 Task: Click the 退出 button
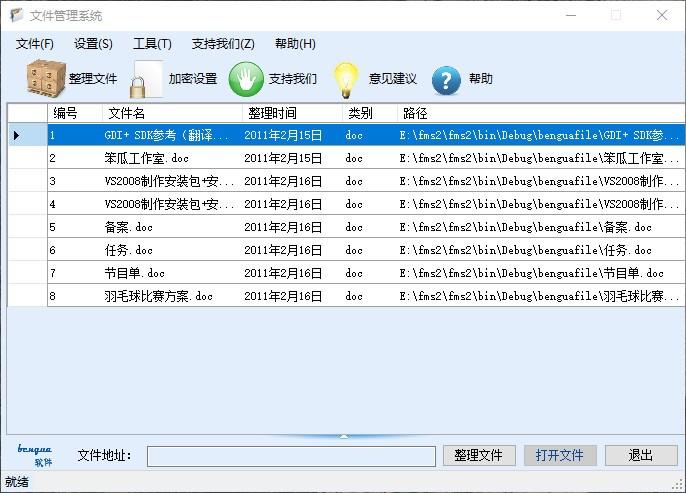[x=641, y=455]
